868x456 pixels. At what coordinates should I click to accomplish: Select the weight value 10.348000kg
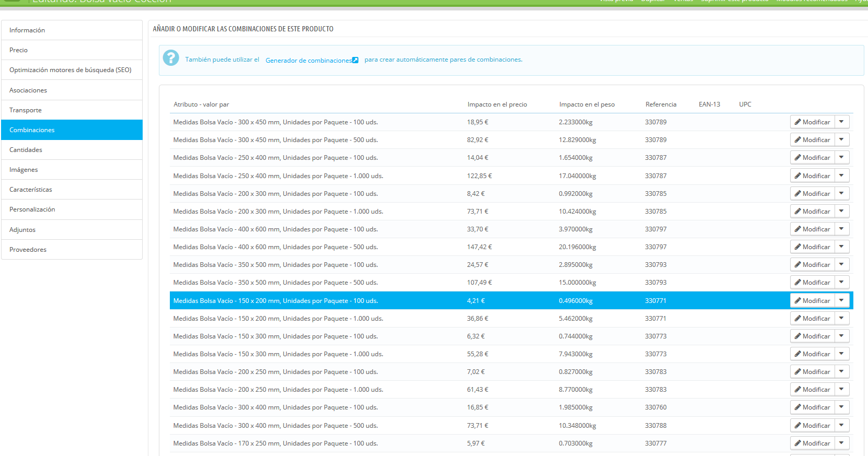point(577,426)
